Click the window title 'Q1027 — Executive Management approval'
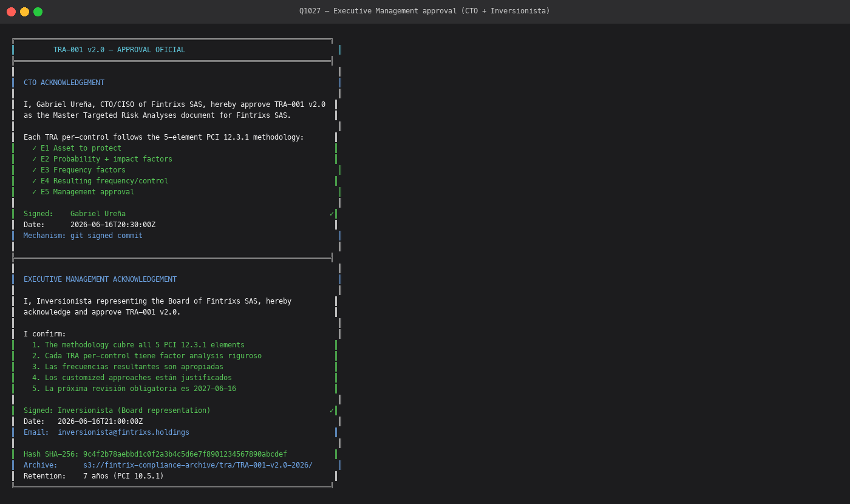 click(424, 11)
